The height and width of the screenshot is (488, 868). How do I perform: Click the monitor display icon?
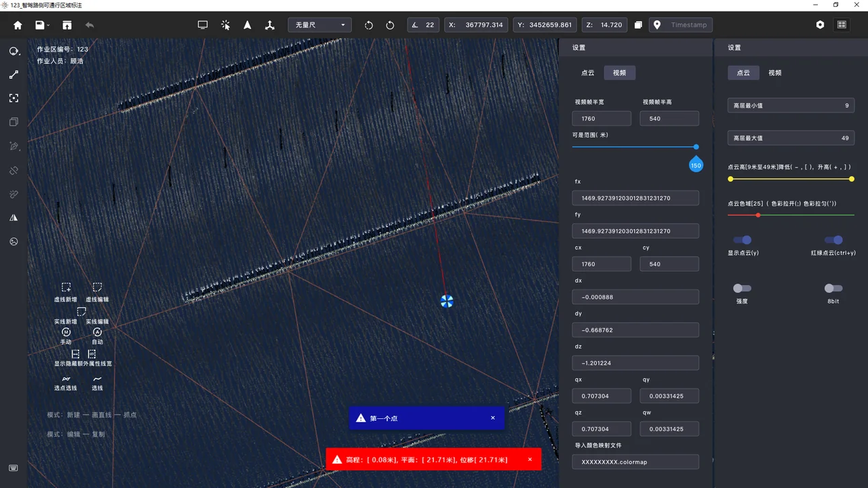pos(203,25)
